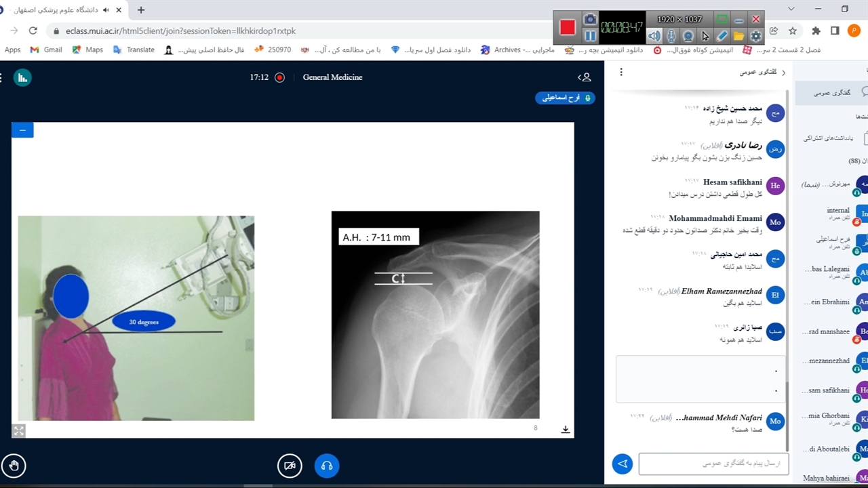This screenshot has width=868, height=488.
Task: Toggle the users list panel icon
Action: tap(584, 77)
